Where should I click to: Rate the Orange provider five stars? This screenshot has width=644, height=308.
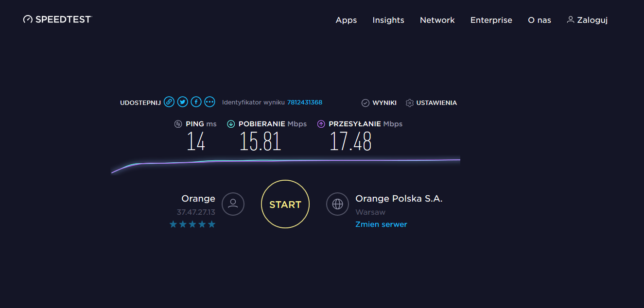211,224
